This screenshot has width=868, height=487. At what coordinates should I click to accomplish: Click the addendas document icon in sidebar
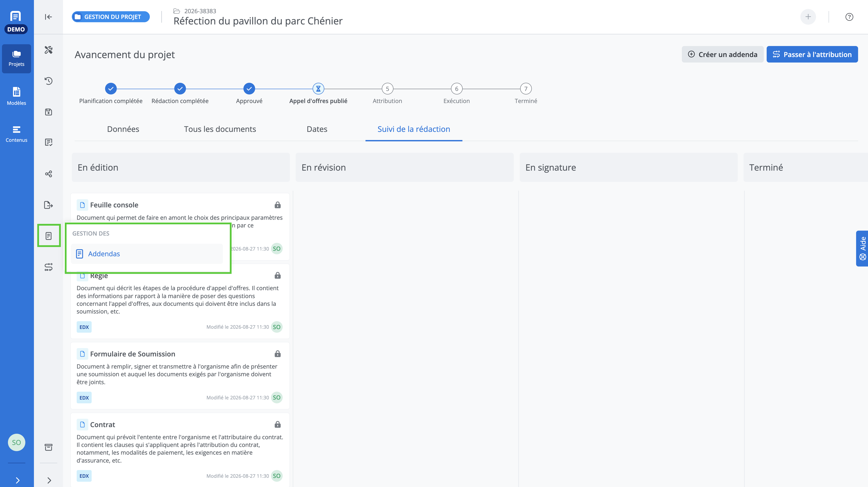point(48,236)
